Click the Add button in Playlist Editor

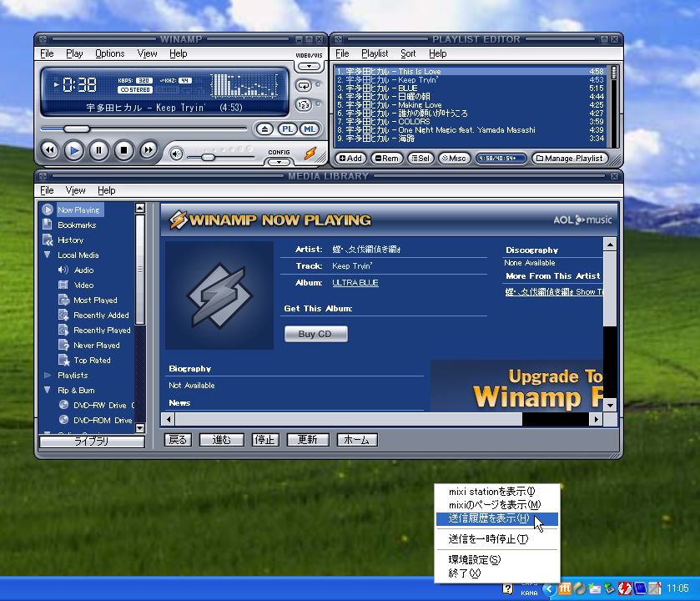click(x=351, y=159)
